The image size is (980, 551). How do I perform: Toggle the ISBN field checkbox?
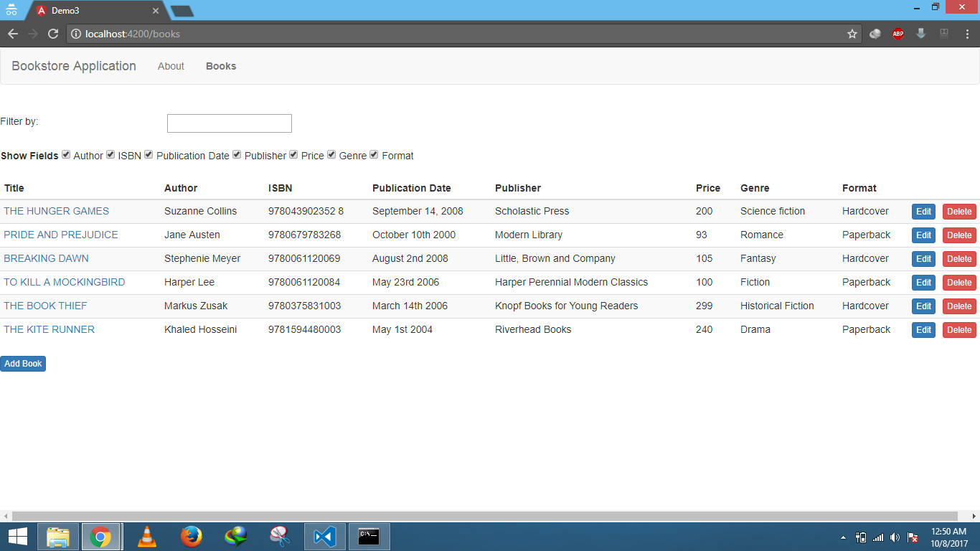point(110,155)
